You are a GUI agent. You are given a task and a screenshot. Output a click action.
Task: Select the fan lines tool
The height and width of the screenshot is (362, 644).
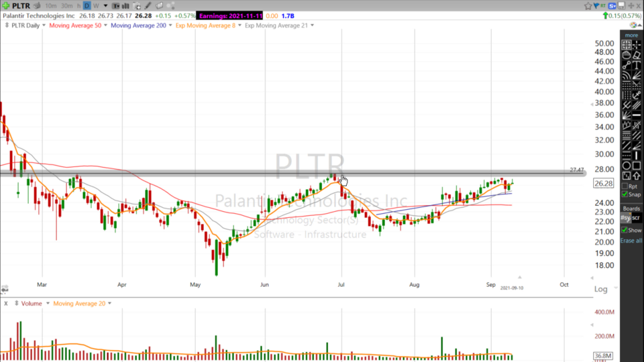pos(637,75)
